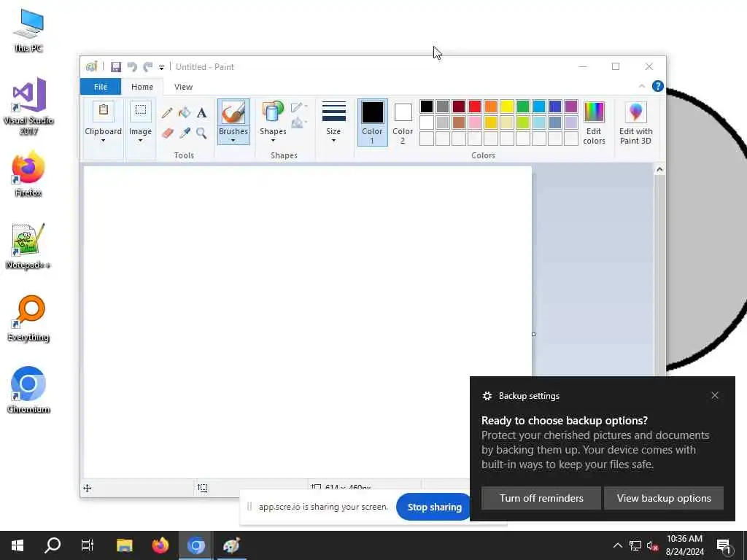Pick the pink palette color
The image size is (747, 560).
475,122
